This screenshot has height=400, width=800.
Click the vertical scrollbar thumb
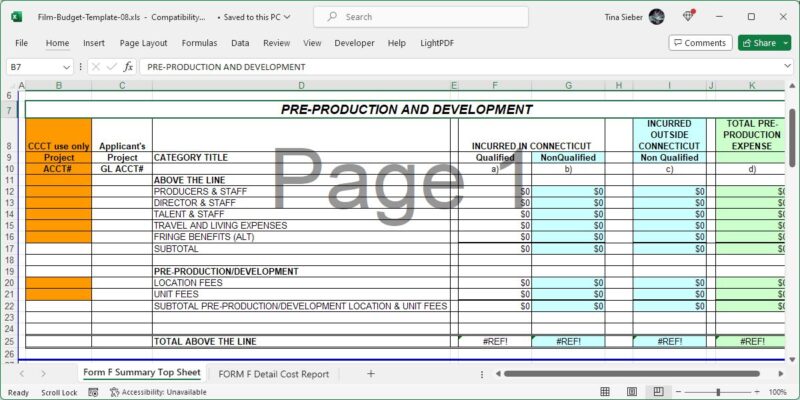click(792, 138)
